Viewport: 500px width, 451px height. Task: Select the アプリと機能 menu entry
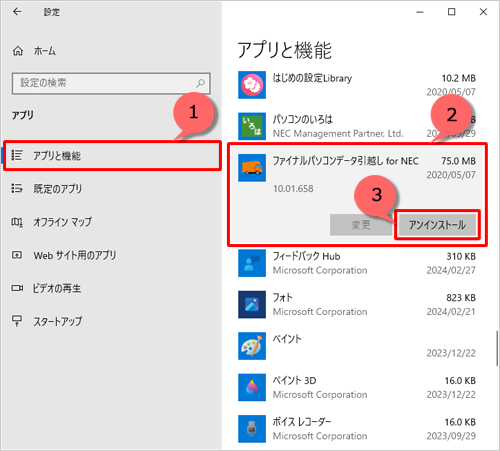[x=112, y=156]
